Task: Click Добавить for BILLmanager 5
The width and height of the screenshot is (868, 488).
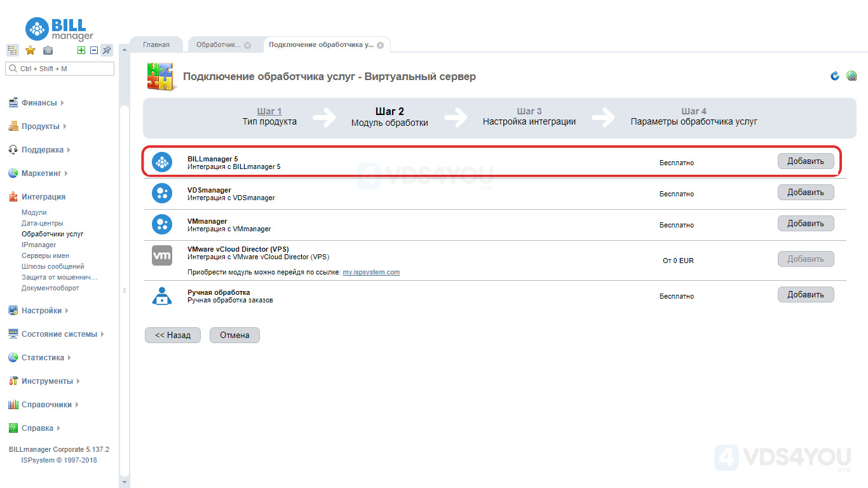Action: (806, 161)
